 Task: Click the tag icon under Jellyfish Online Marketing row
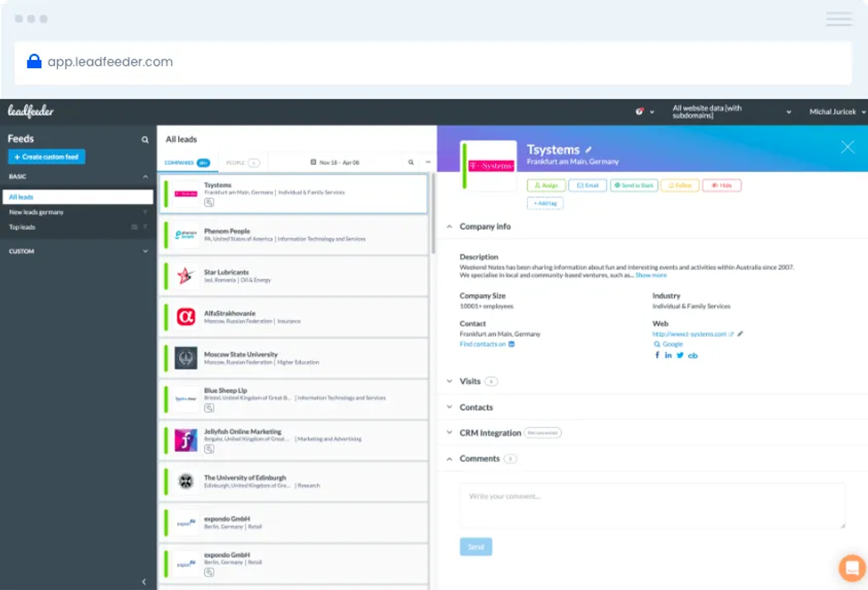[x=209, y=449]
